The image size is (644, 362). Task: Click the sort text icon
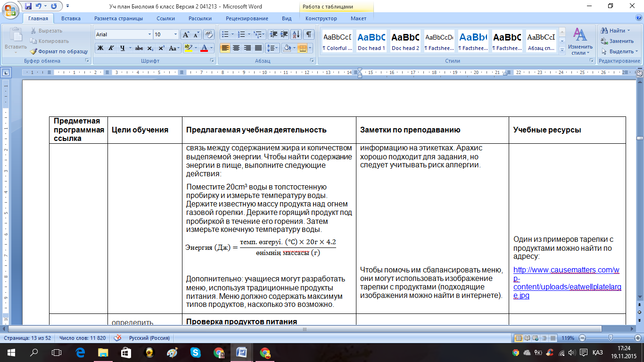coord(296,34)
